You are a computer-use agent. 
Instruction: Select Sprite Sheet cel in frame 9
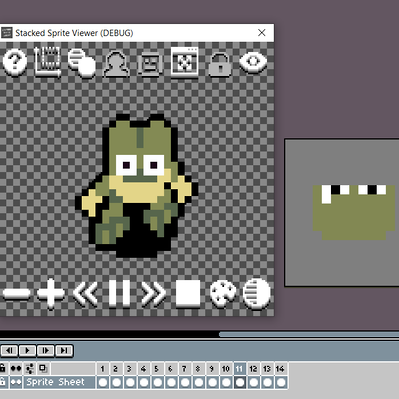212,382
